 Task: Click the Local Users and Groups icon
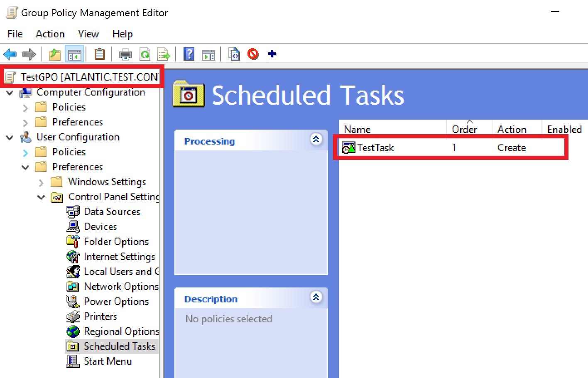73,272
